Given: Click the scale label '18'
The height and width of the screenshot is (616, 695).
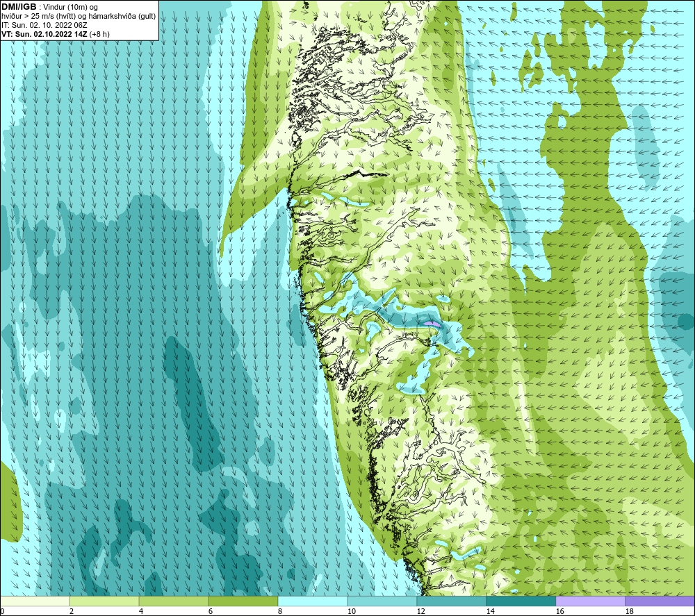Looking at the screenshot, I should (629, 611).
